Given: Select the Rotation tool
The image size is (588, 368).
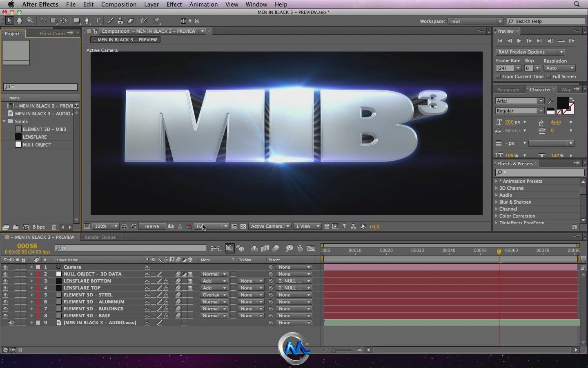Looking at the screenshot, I should tap(43, 20).
